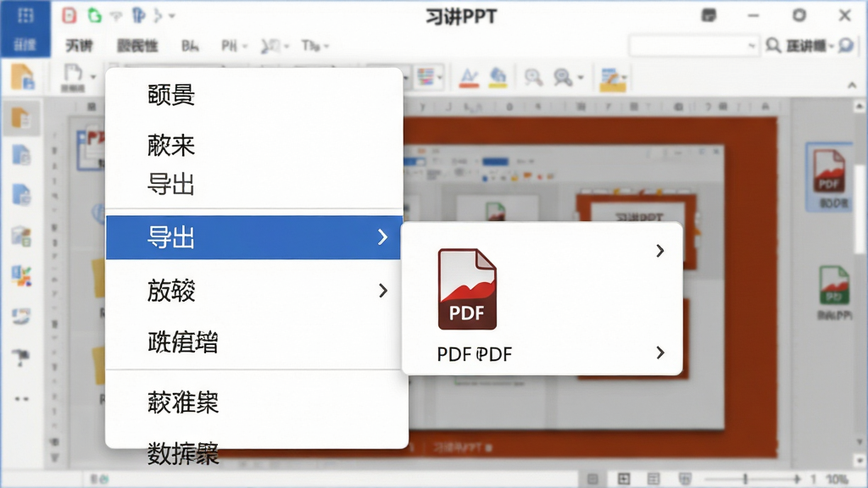
Task: Expand the chevron on highlighted 导出 row
Action: [382, 237]
